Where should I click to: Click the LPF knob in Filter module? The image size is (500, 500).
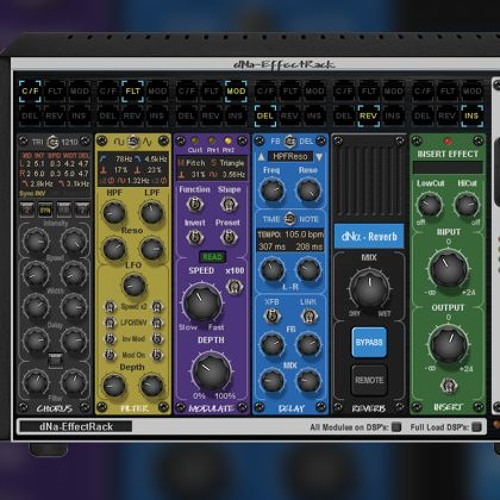152,213
